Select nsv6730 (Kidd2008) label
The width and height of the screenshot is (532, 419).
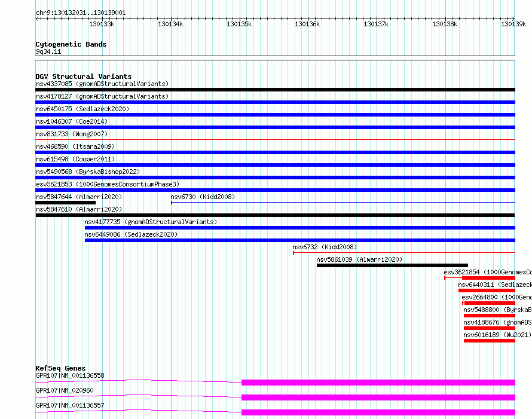(203, 197)
